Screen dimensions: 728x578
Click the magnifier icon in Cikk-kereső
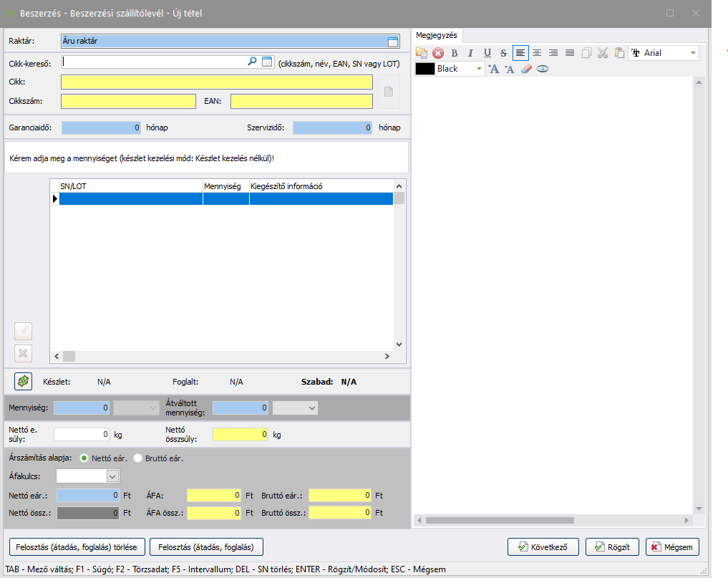[x=252, y=62]
